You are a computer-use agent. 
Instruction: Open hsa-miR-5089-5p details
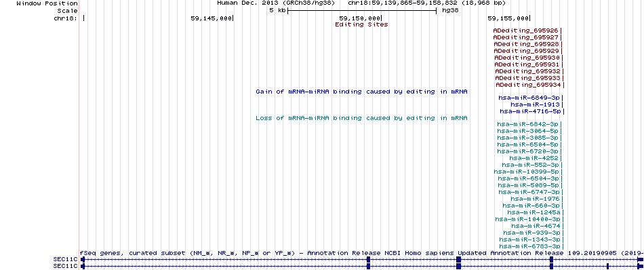[x=529, y=185]
